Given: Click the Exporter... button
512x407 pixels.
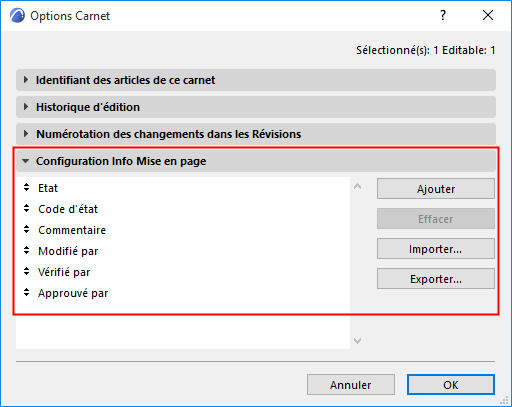Looking at the screenshot, I should tap(436, 279).
